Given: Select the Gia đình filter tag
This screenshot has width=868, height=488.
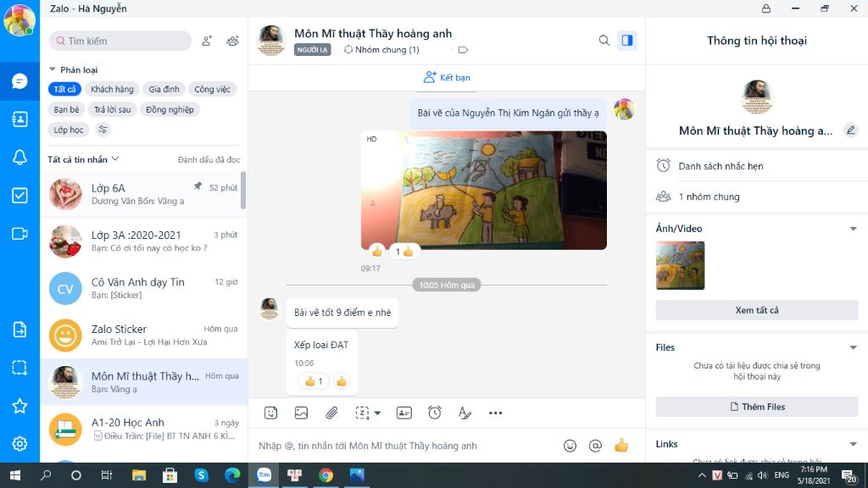Looking at the screenshot, I should point(164,89).
